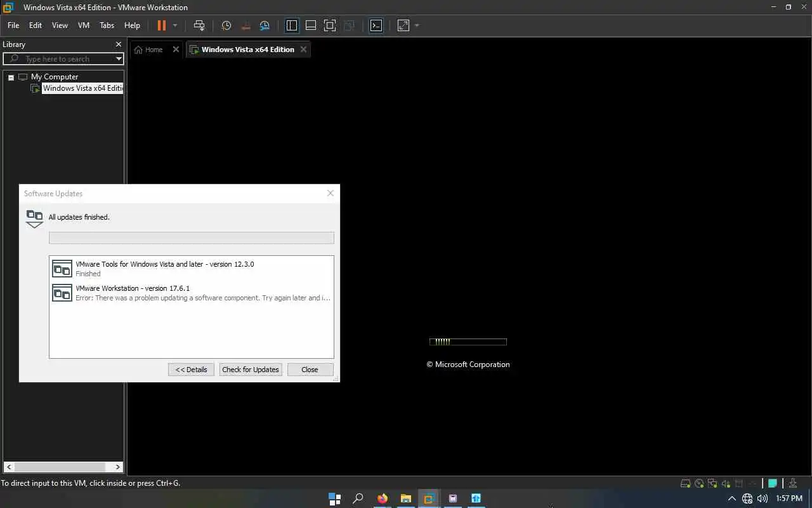Click the library search field
This screenshot has height=508, width=812.
pyautogui.click(x=63, y=58)
